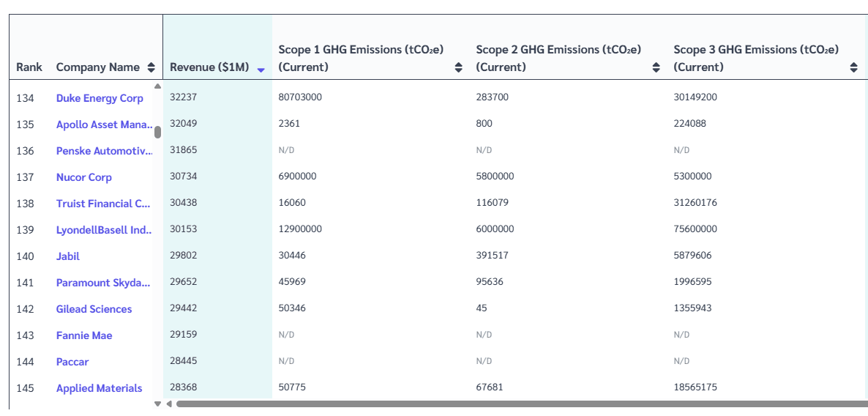Select Paramount Scope 2 value 95636

click(490, 281)
